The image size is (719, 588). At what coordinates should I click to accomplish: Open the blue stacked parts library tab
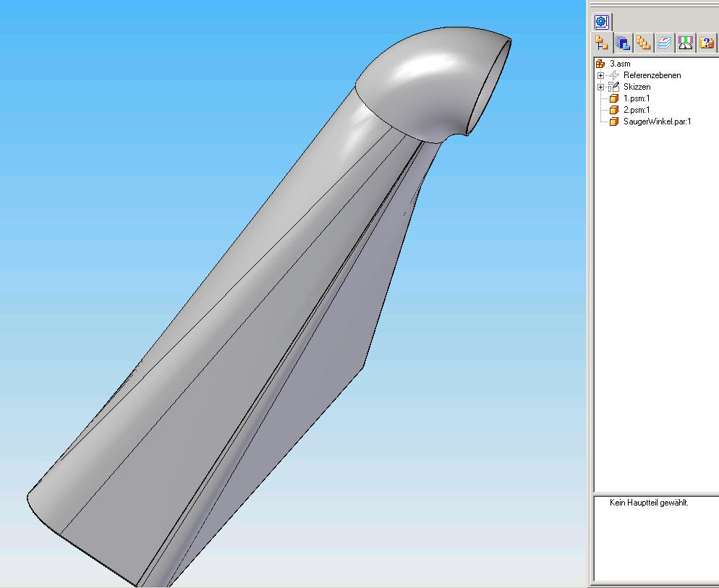pyautogui.click(x=623, y=43)
